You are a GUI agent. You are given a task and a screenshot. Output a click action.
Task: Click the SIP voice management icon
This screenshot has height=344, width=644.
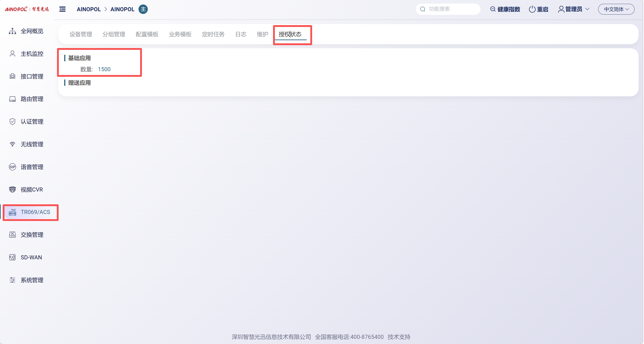click(x=12, y=167)
